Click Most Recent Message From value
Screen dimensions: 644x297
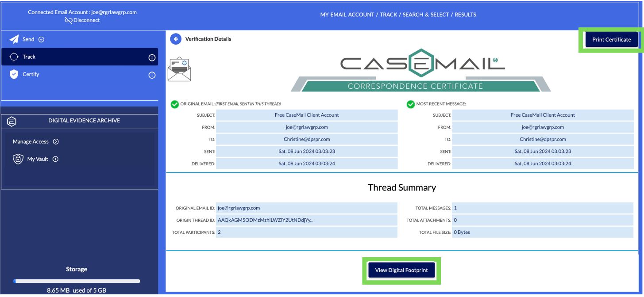click(x=543, y=127)
